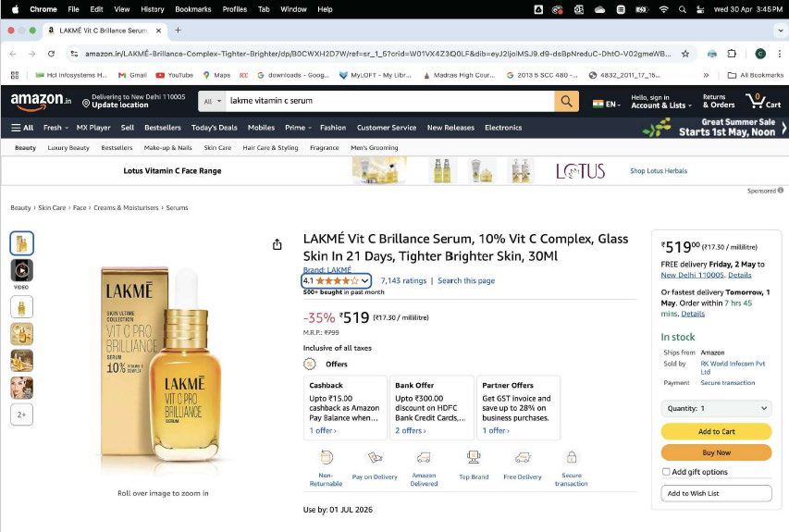Click the Great Summer Sale banner
This screenshot has height=532, width=789.
pyautogui.click(x=714, y=128)
